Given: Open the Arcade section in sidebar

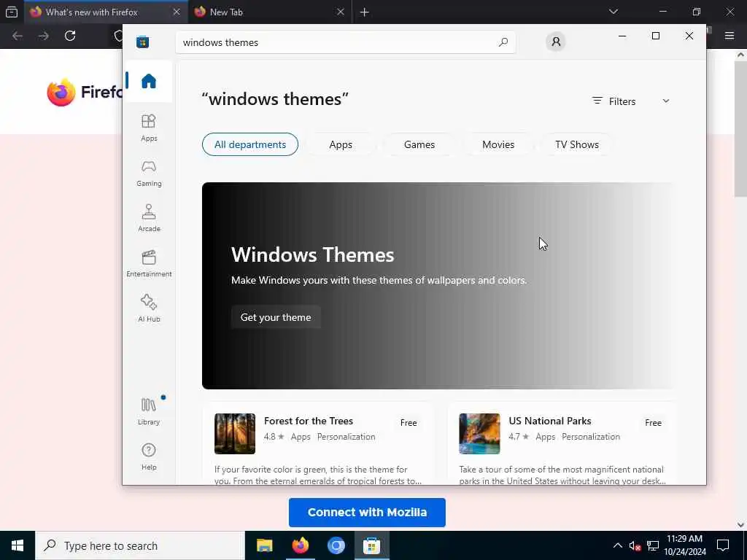Looking at the screenshot, I should click(149, 219).
